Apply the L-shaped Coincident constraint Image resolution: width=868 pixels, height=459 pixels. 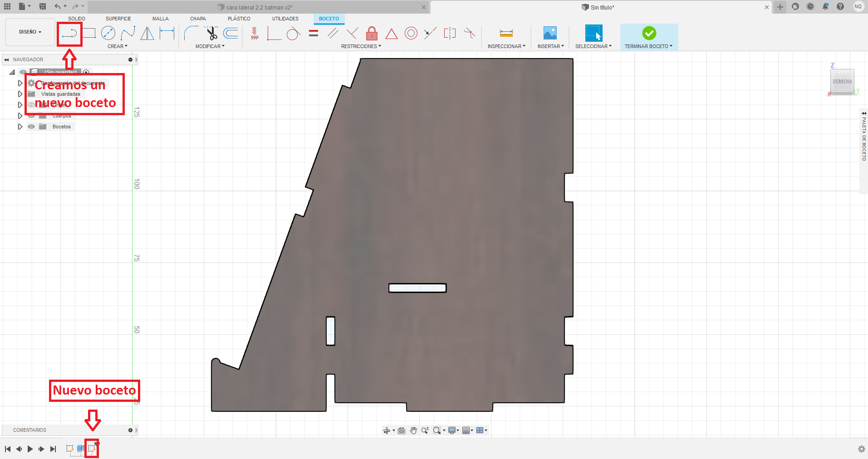click(x=274, y=33)
